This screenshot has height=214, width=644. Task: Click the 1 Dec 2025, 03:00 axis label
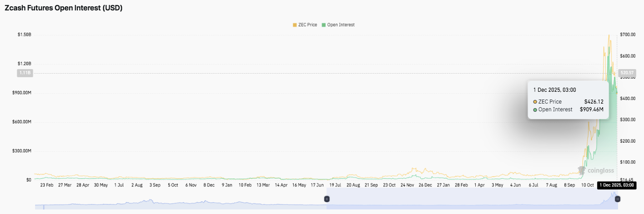616,185
